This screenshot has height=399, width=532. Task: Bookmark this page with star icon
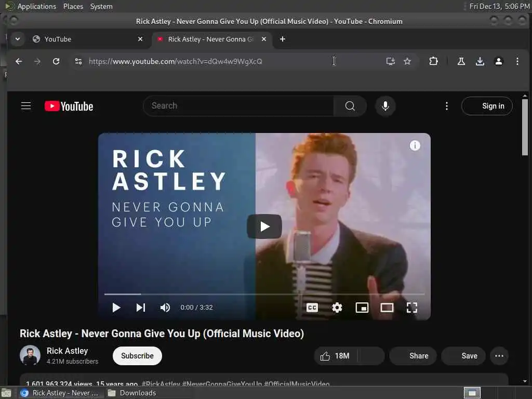pyautogui.click(x=407, y=61)
